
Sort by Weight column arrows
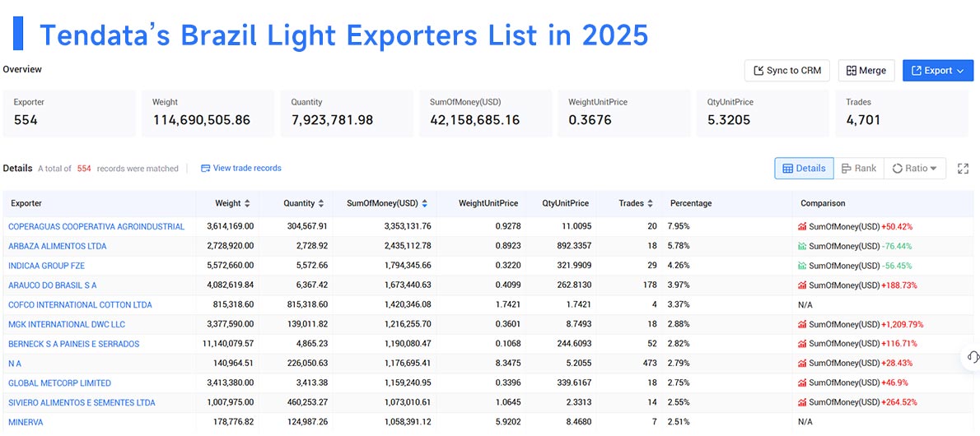tap(247, 203)
